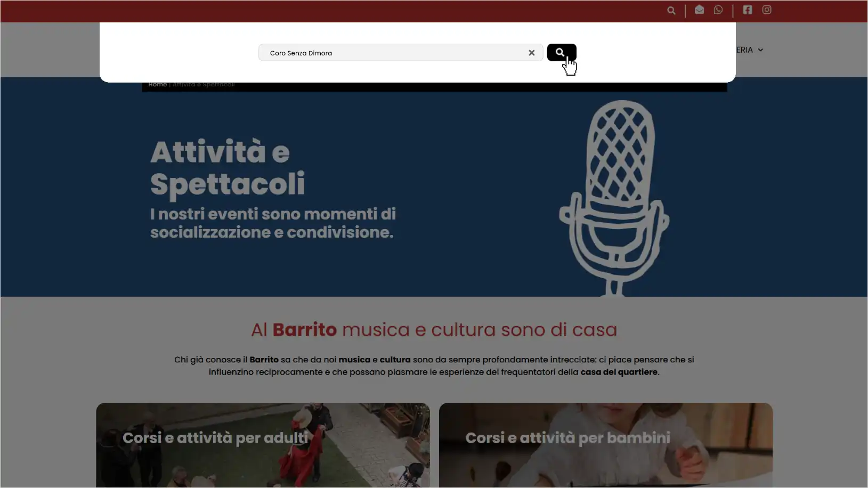Navigate to Home via the breadcrumb
868x488 pixels.
tap(158, 84)
